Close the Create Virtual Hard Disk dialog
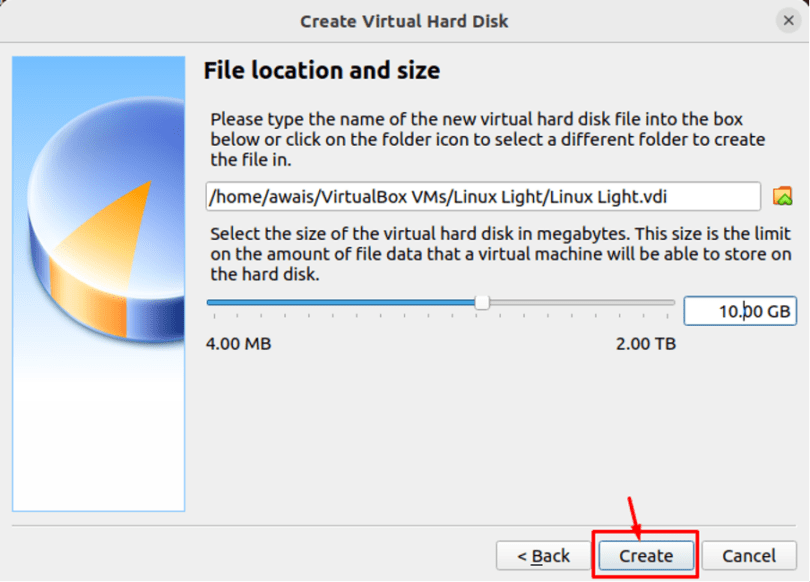 pyautogui.click(x=789, y=21)
